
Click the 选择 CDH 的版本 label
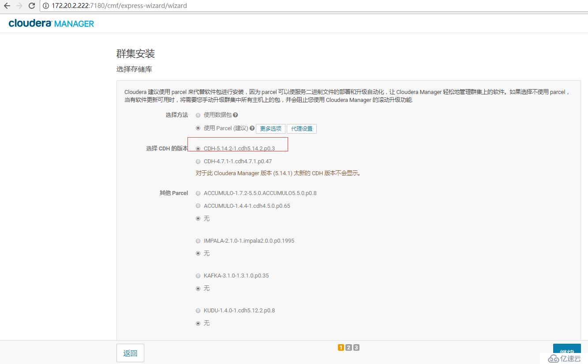[x=167, y=149]
